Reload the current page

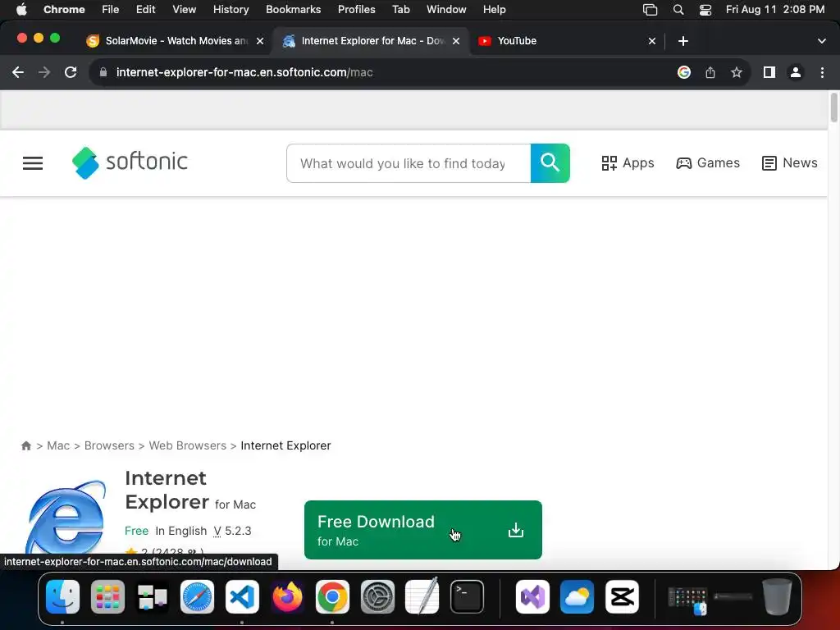71,72
